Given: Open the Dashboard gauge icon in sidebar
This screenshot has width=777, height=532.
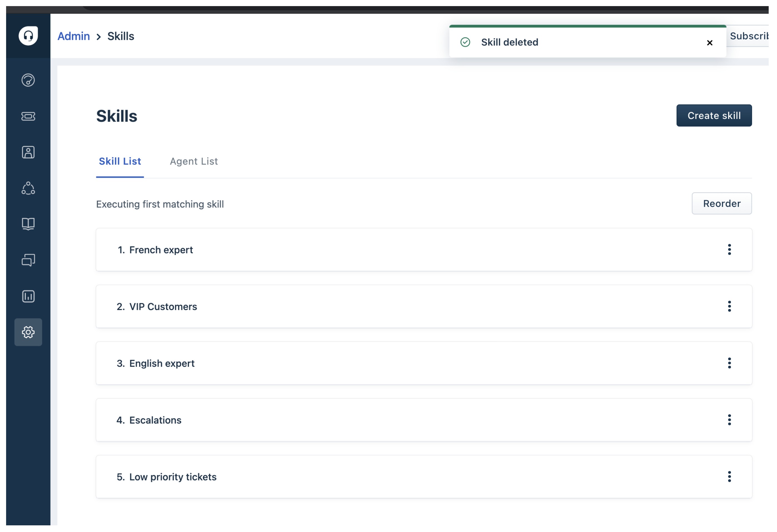Looking at the screenshot, I should coord(28,80).
